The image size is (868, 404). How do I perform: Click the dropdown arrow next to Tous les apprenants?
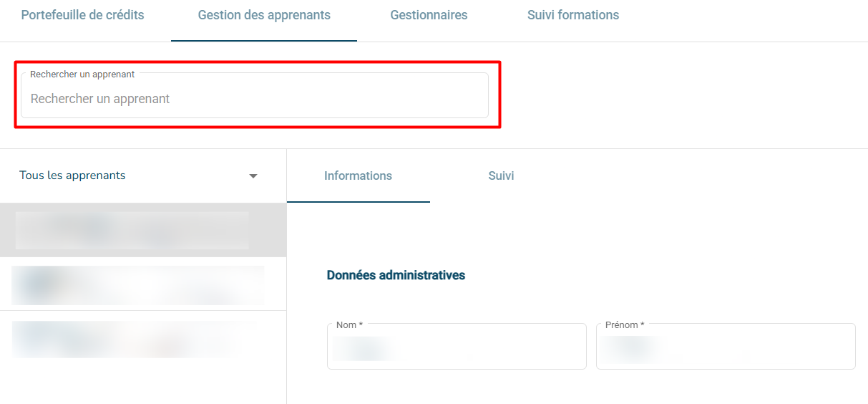(253, 176)
